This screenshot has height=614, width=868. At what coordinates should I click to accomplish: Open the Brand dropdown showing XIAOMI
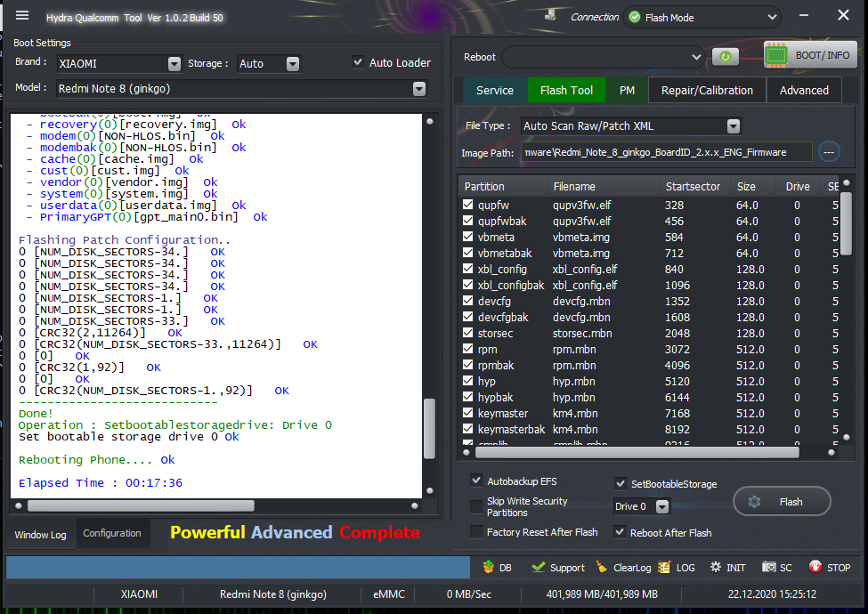174,64
